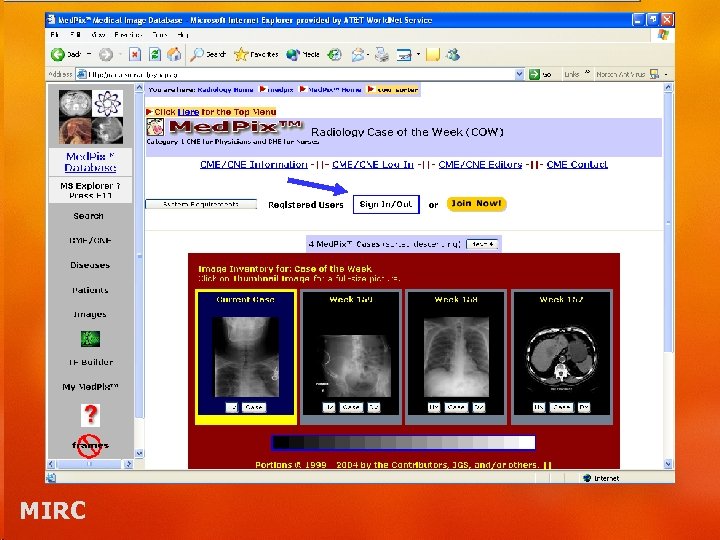Viewport: 720px width, 540px height.
Task: Open the CME/CNE Editors link
Action: (x=480, y=164)
